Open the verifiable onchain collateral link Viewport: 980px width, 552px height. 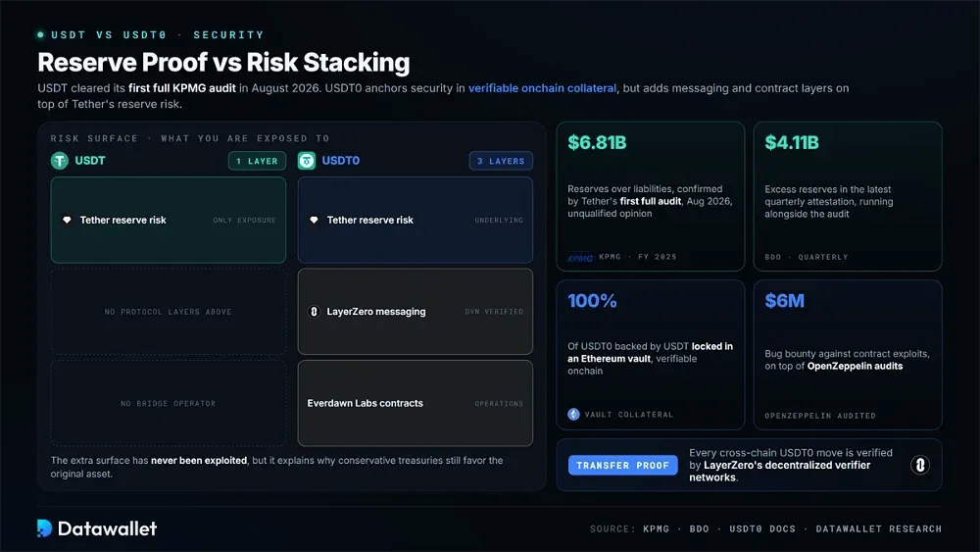[x=542, y=88]
